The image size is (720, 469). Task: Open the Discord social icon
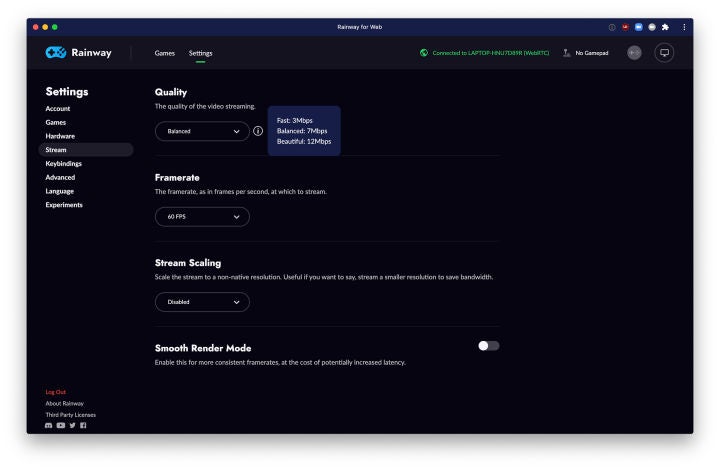pyautogui.click(x=48, y=427)
